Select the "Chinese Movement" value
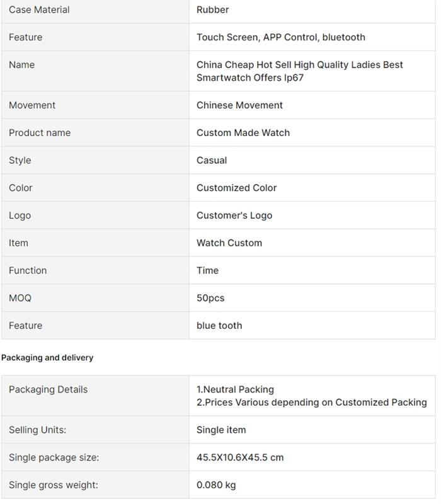 (239, 105)
